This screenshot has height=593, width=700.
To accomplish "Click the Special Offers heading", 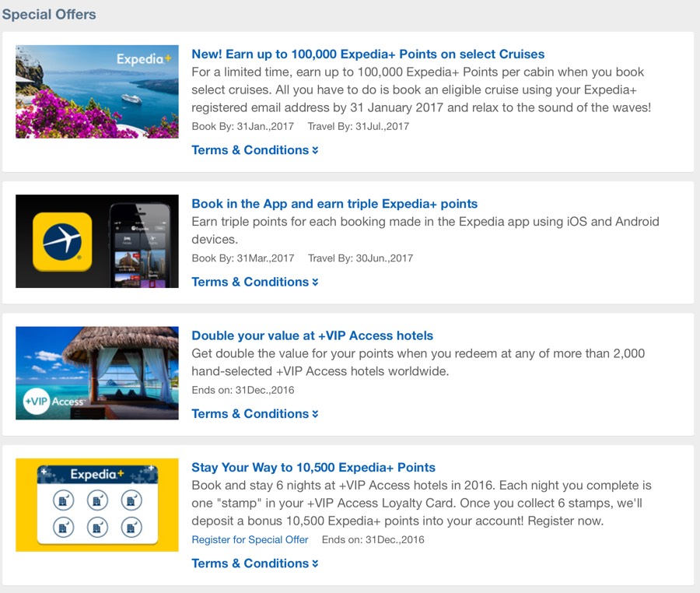I will coord(49,14).
